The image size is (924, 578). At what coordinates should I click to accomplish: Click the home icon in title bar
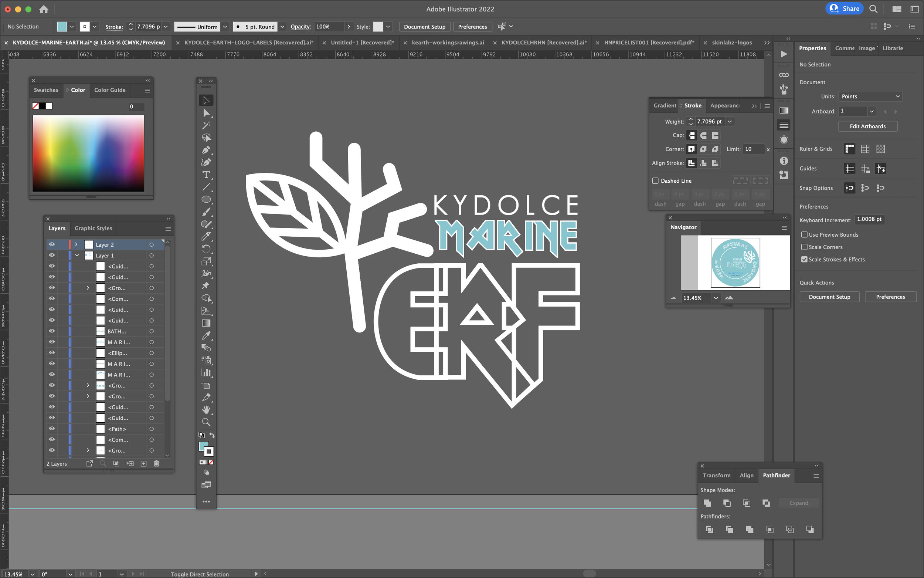(x=44, y=9)
